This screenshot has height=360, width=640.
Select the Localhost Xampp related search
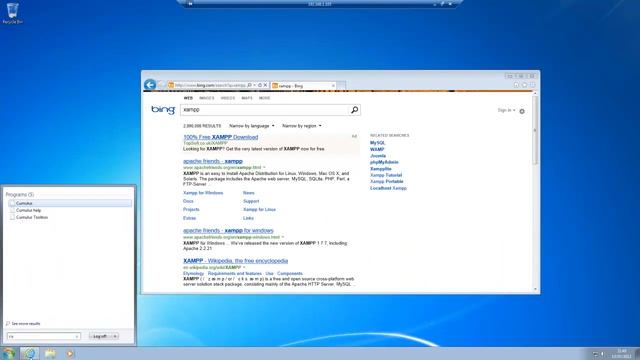(x=388, y=188)
